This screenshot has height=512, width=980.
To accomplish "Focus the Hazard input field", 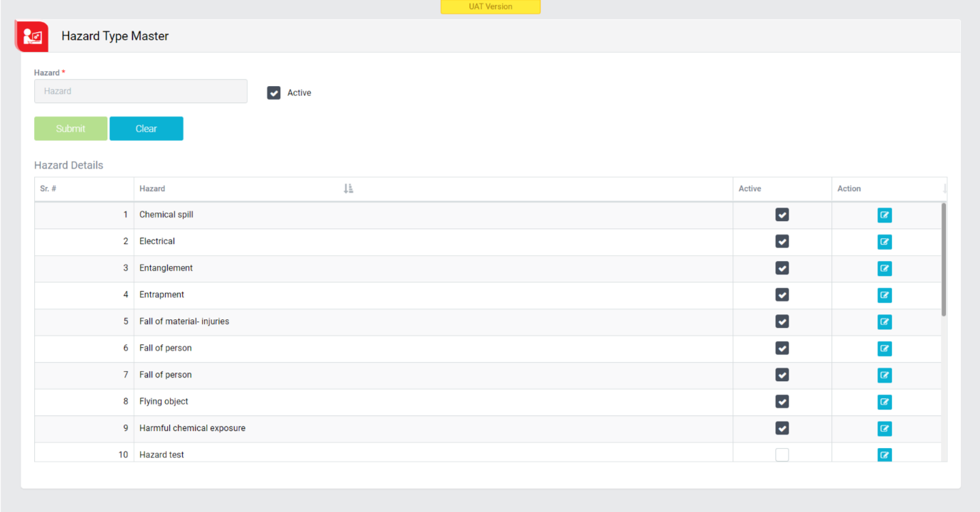I will coord(141,91).
